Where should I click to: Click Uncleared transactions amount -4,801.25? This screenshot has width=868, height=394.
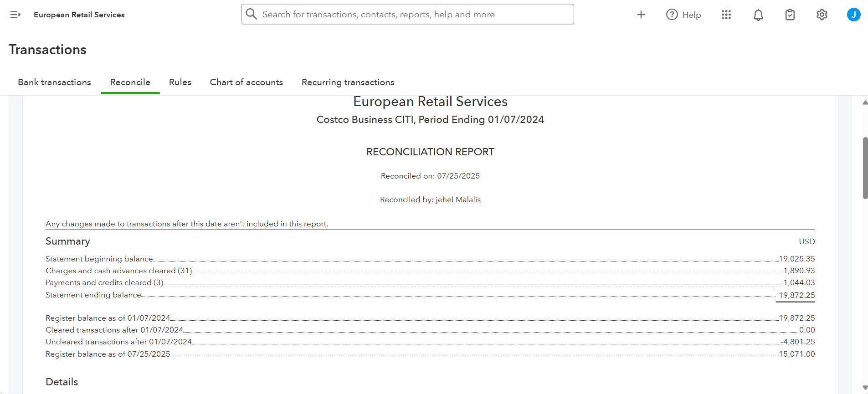coord(798,342)
